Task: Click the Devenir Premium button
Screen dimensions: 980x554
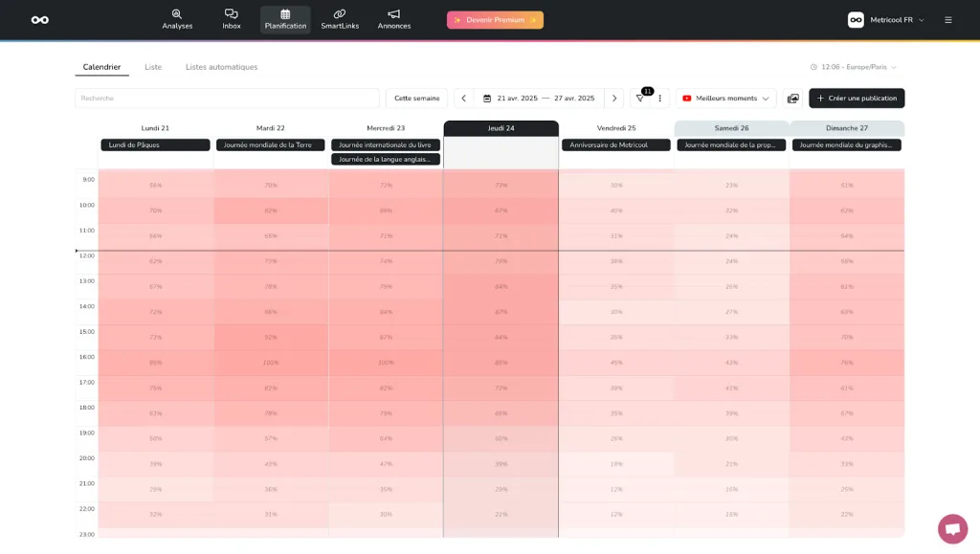Action: click(495, 20)
